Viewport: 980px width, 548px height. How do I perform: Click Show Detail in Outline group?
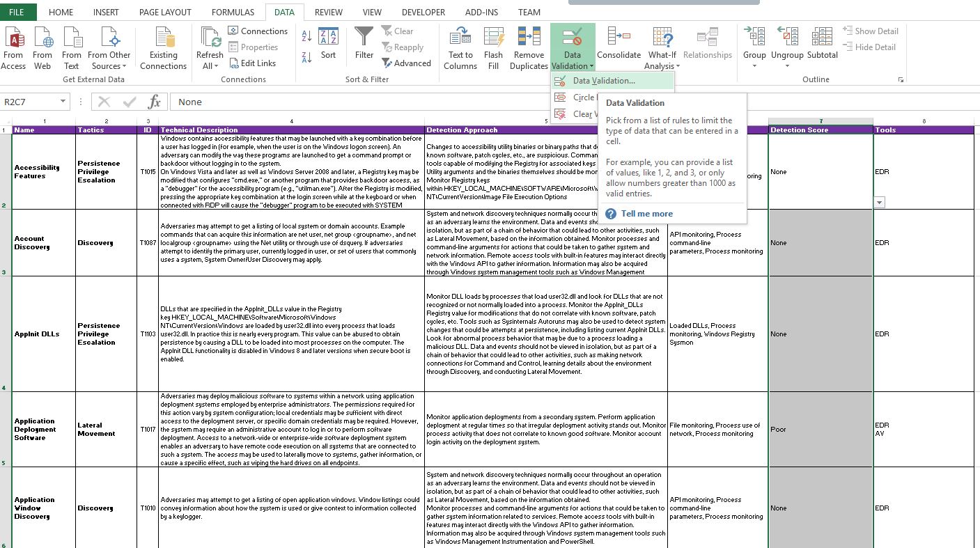[871, 31]
